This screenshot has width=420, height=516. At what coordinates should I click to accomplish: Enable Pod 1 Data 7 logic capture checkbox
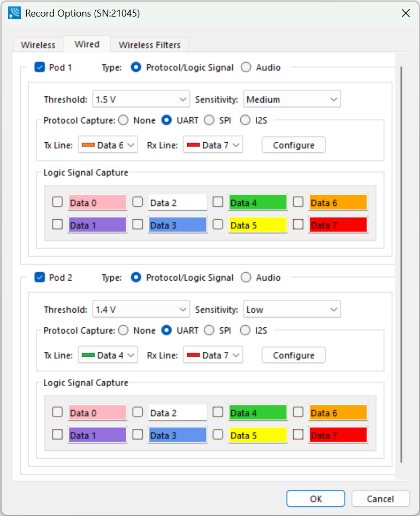(x=298, y=224)
